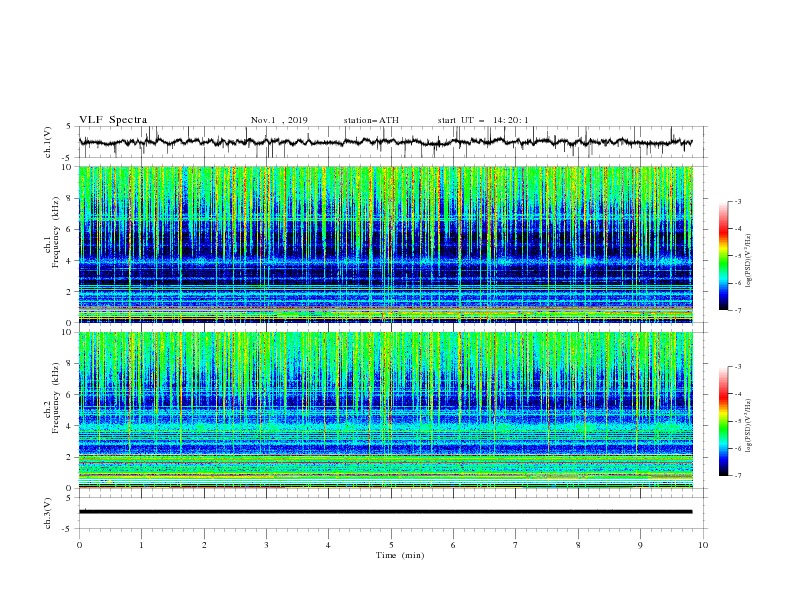This screenshot has height=612, width=792.
Task: Click the time axis tick label "9"
Action: coord(640,545)
